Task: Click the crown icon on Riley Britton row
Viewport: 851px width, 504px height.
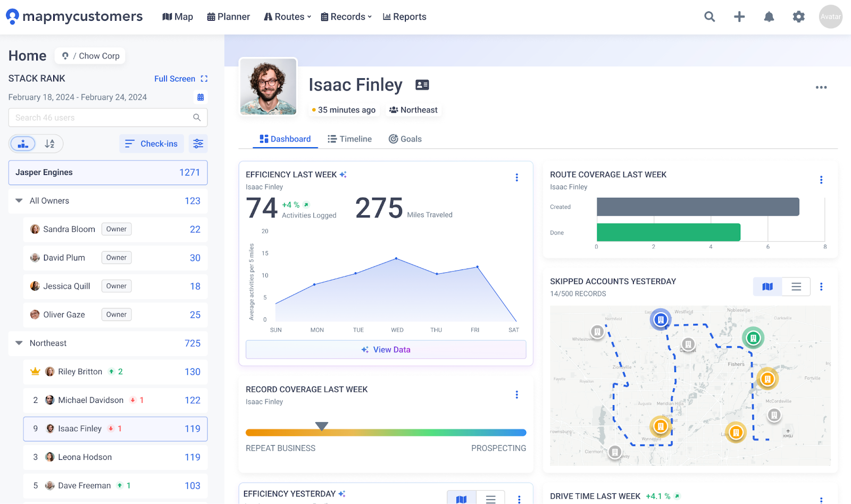Action: coord(35,372)
